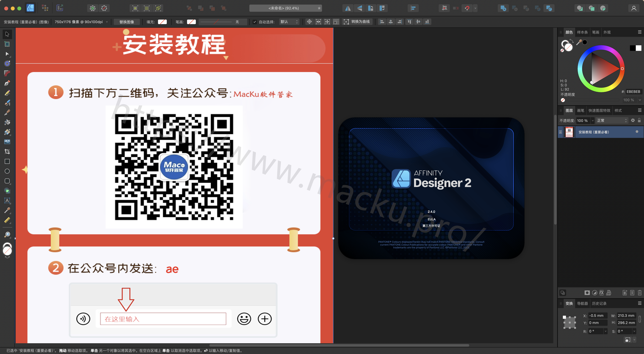Delete layer with the trash icon
Screen dimensions: 644x354
tap(639, 293)
